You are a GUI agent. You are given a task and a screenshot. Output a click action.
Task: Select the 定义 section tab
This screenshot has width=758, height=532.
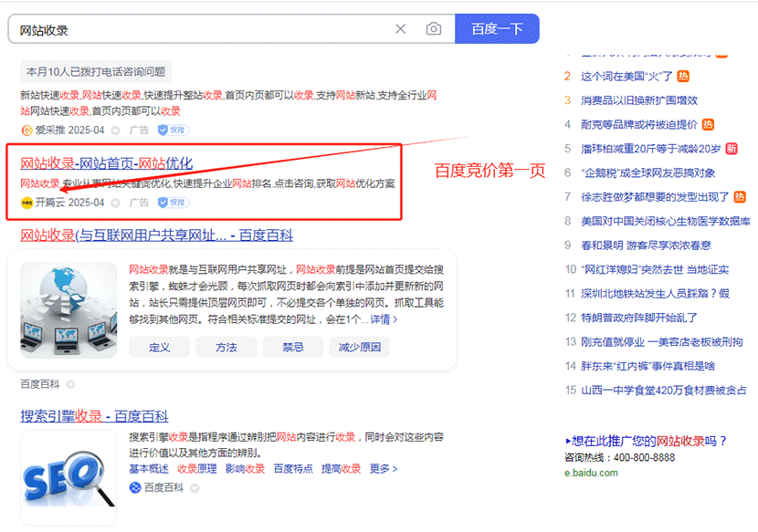pyautogui.click(x=159, y=348)
